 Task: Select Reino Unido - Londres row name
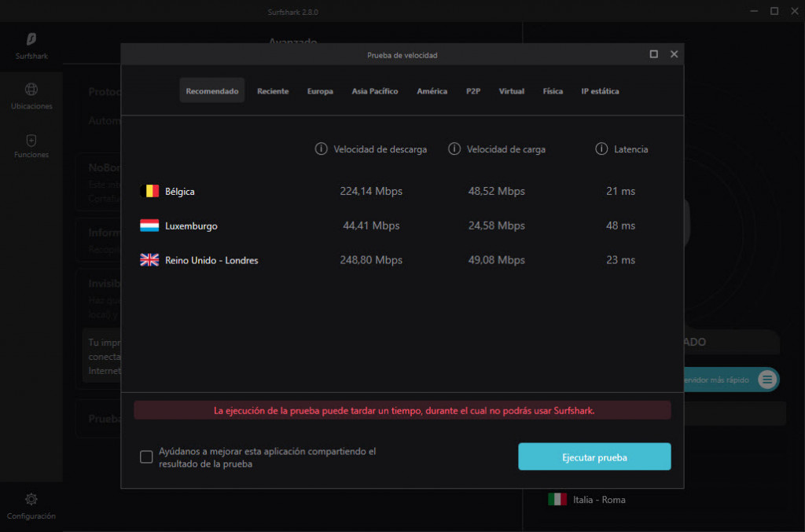[x=211, y=260]
